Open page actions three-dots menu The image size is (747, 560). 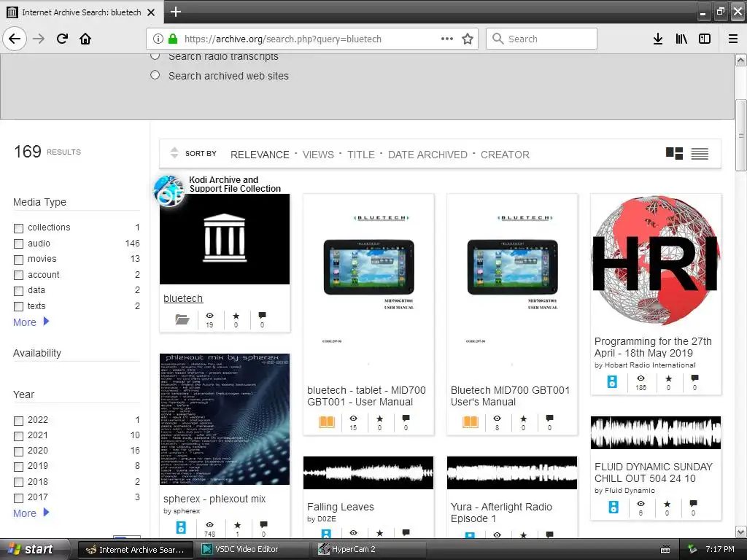point(447,39)
